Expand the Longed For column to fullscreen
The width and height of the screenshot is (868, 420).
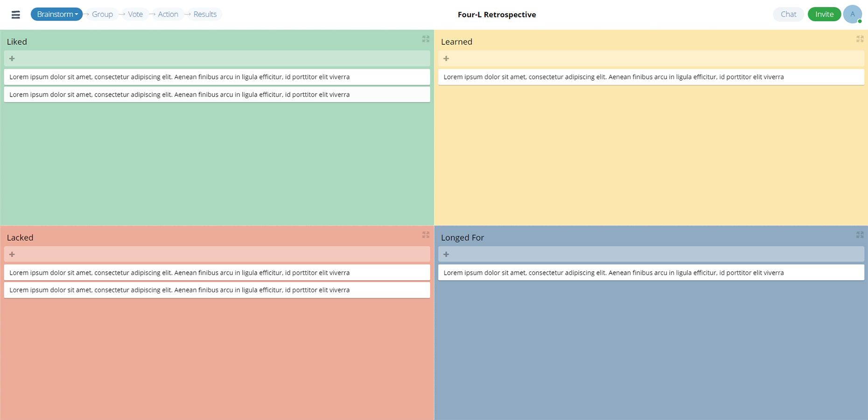[860, 235]
